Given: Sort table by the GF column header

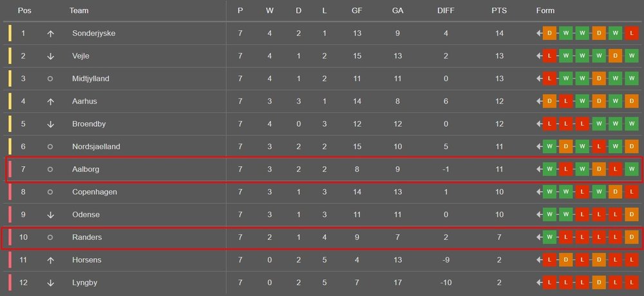Looking at the screenshot, I should [x=357, y=11].
